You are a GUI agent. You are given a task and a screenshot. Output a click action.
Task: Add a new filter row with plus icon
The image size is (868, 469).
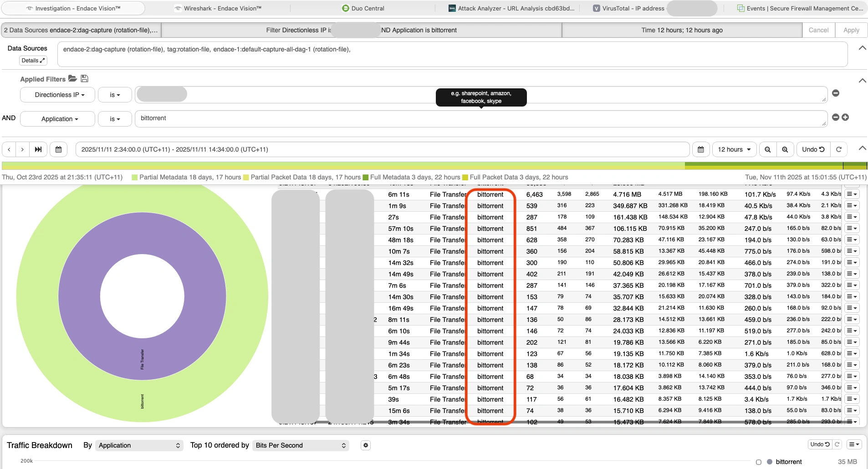click(845, 117)
